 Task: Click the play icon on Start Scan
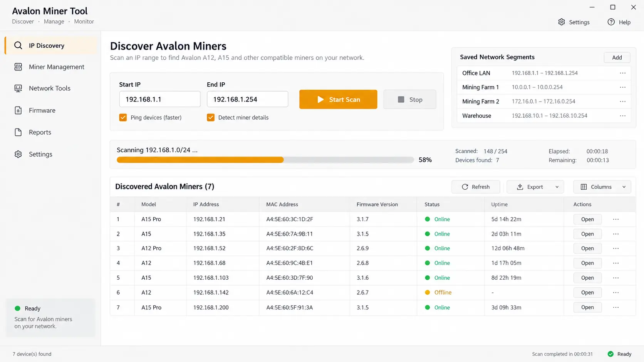click(320, 100)
